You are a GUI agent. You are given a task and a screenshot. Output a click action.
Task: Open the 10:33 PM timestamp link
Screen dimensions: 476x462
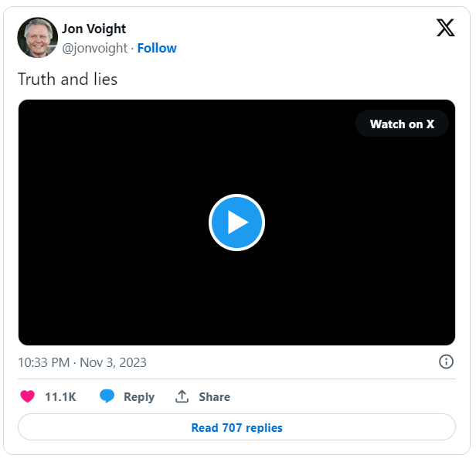click(44, 362)
